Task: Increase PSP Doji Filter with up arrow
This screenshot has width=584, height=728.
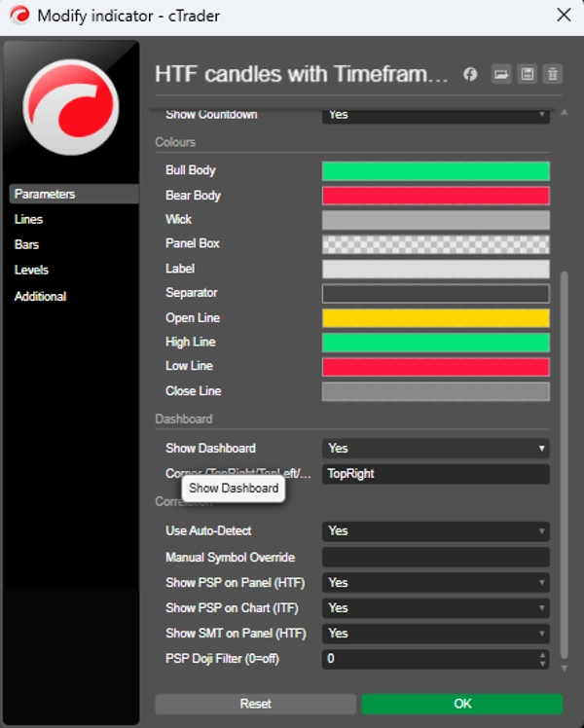Action: [543, 655]
